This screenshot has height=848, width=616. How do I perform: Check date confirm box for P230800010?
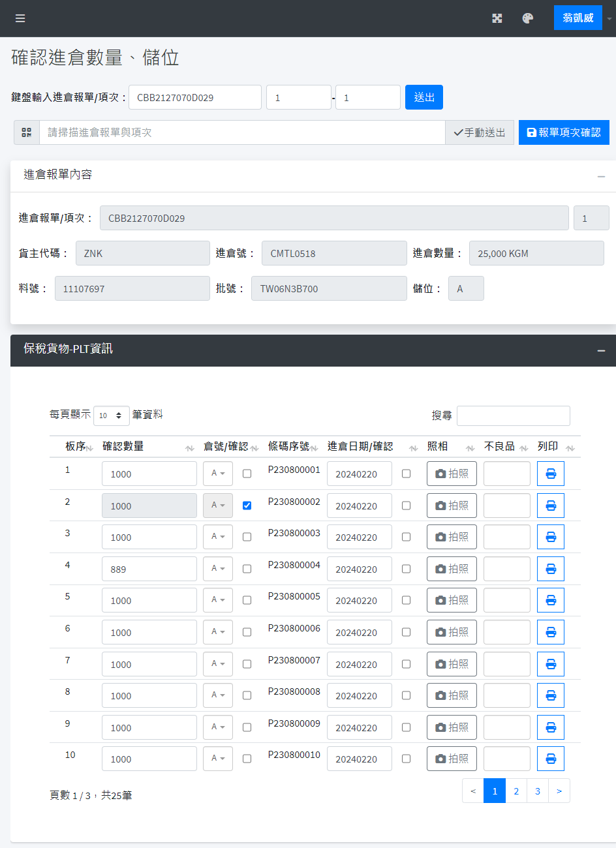(x=406, y=759)
